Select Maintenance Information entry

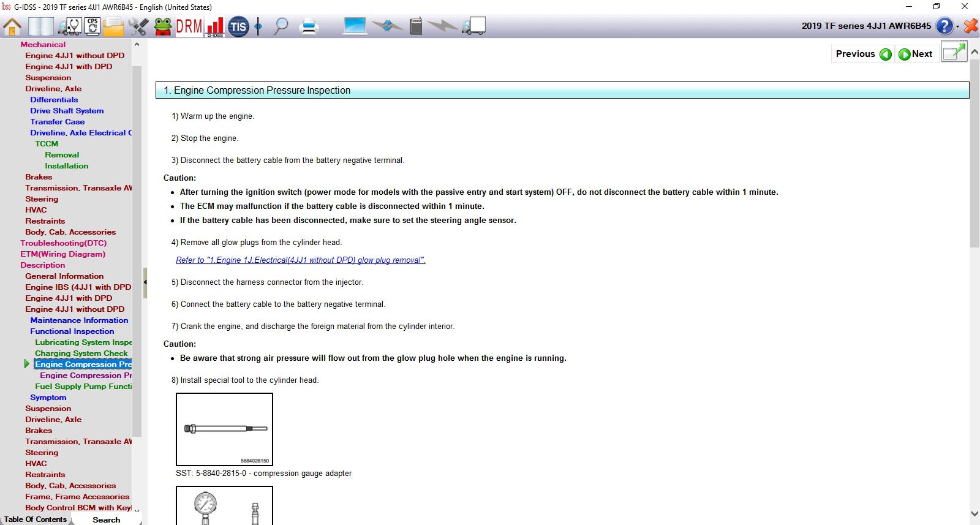pyautogui.click(x=79, y=320)
